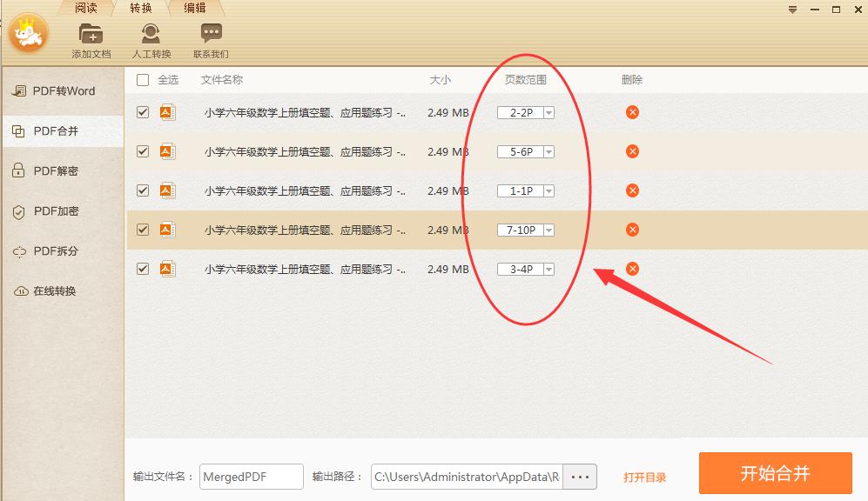Open 联系我们 contact support
Image resolution: width=868 pixels, height=501 pixels.
(x=211, y=37)
